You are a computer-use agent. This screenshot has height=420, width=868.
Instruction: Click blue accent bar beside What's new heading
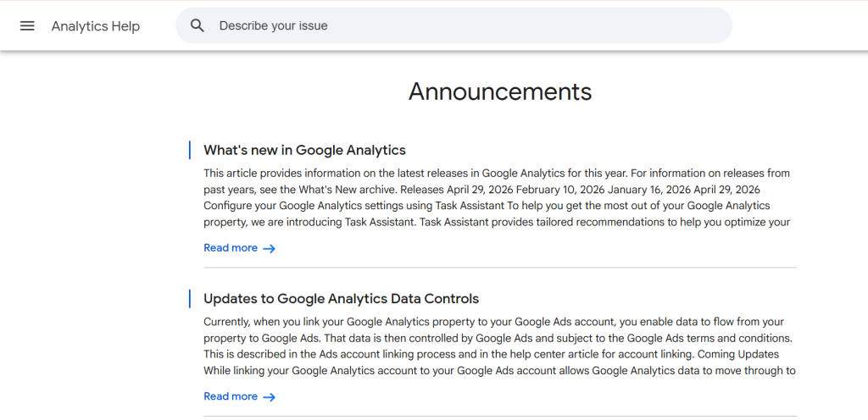[x=190, y=150]
